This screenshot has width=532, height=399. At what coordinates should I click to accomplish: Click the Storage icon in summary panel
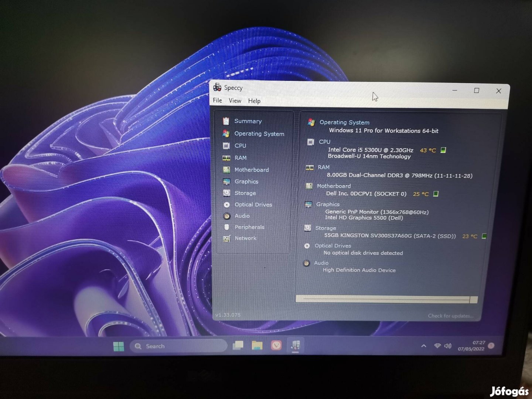click(307, 228)
